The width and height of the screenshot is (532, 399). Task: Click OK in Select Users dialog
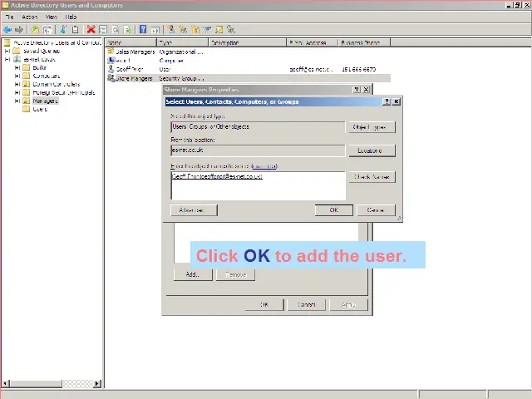pyautogui.click(x=333, y=209)
